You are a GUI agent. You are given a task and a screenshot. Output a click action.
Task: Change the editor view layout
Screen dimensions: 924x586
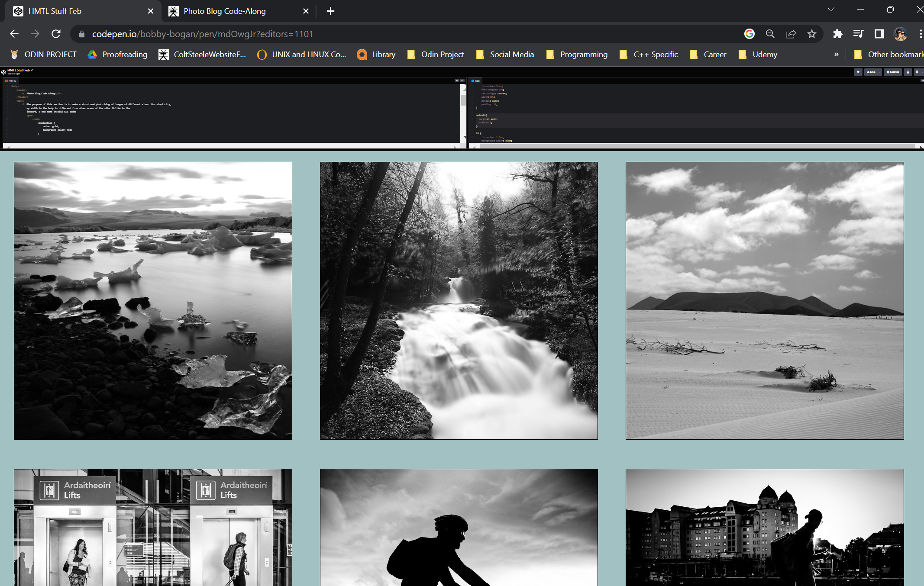(908, 72)
